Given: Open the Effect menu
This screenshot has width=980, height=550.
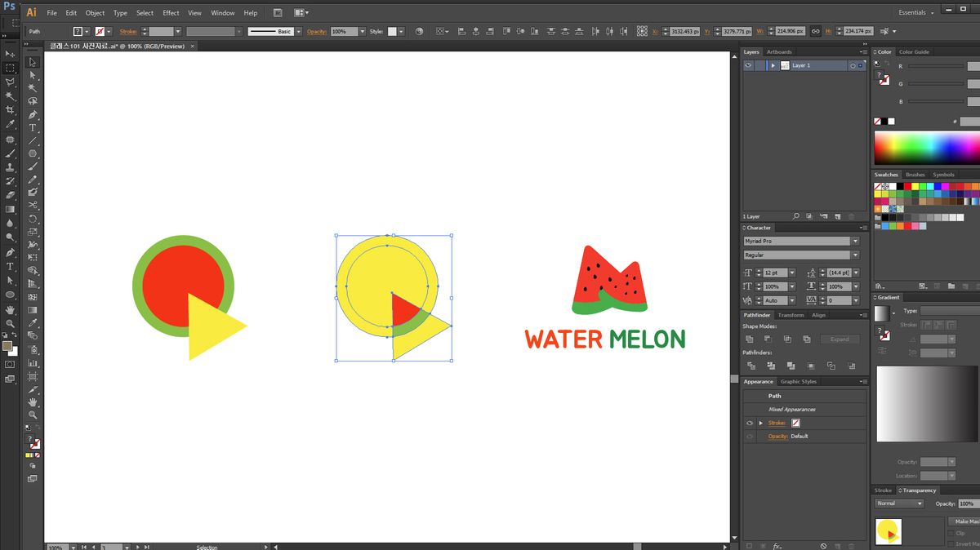Looking at the screenshot, I should tap(171, 13).
